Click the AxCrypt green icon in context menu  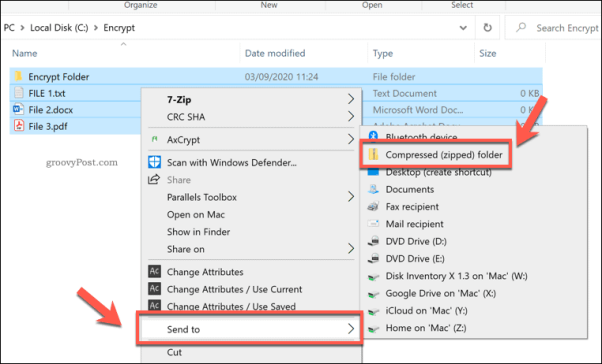coord(154,139)
